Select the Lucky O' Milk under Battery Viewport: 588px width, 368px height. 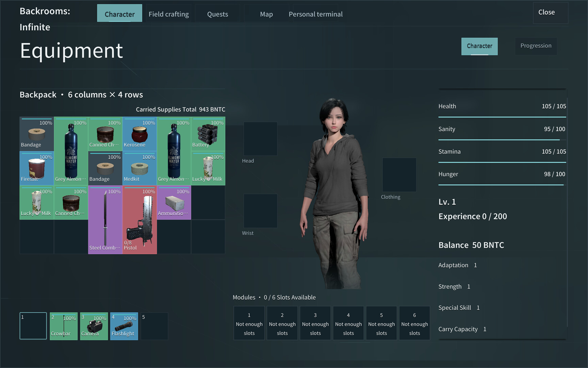[x=208, y=168]
